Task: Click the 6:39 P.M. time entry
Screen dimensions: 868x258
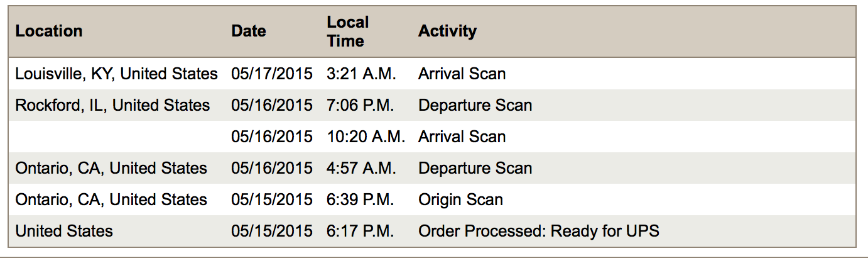Action: (x=361, y=199)
